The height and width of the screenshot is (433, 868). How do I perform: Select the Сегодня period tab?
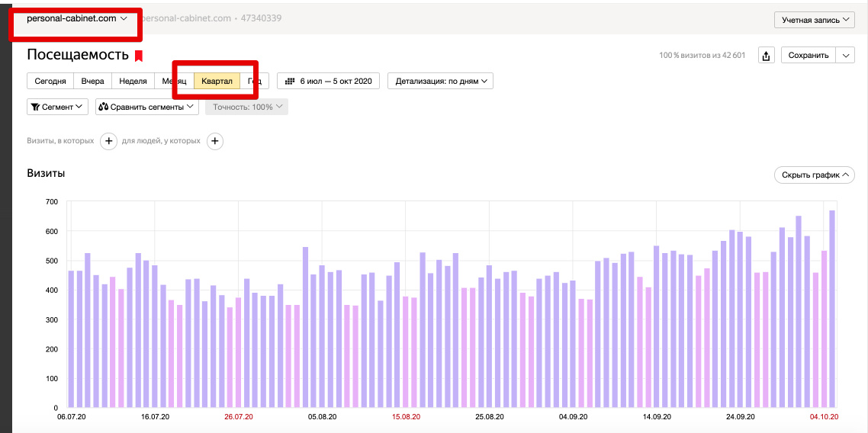click(50, 81)
